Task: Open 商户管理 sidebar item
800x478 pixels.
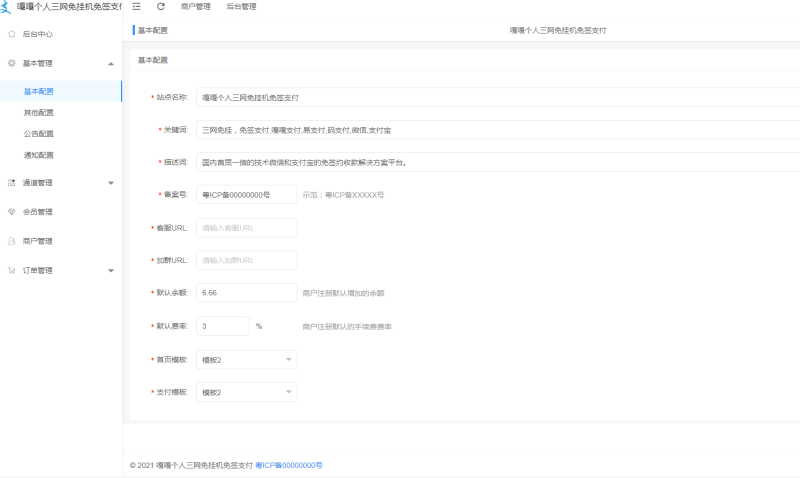Action: tap(37, 241)
